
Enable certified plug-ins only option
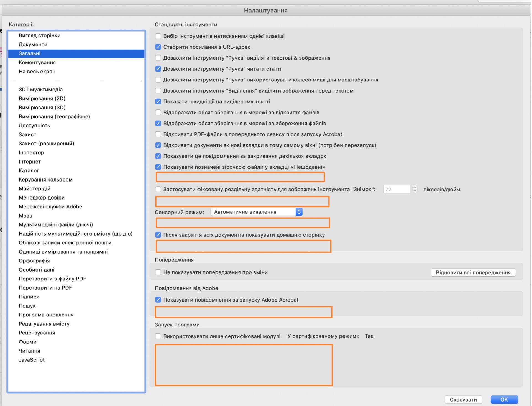158,336
